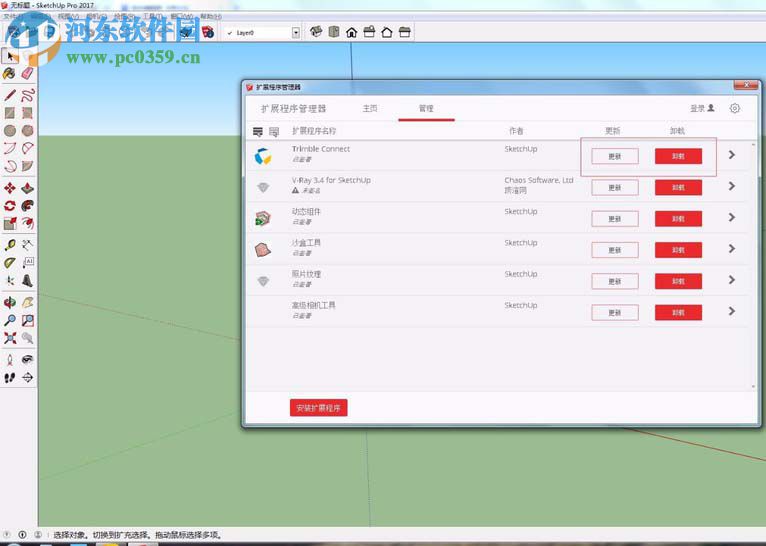Select the 2 Point Arc tool

(28, 148)
